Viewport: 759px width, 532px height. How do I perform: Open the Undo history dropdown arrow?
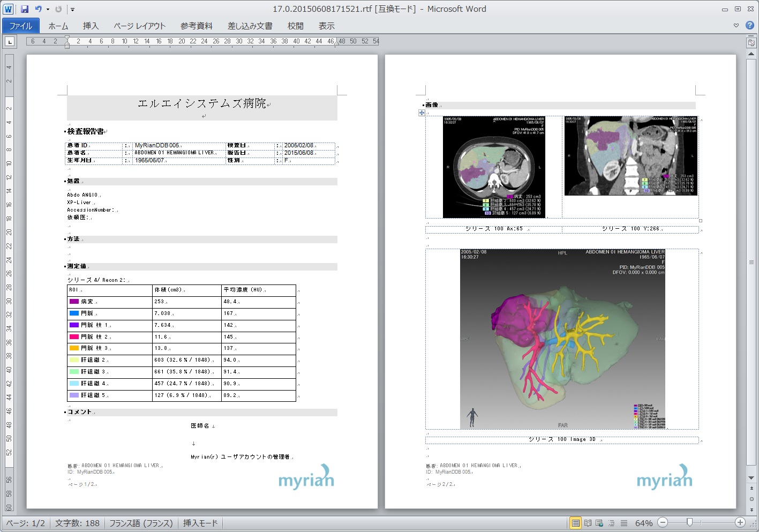pos(48,9)
